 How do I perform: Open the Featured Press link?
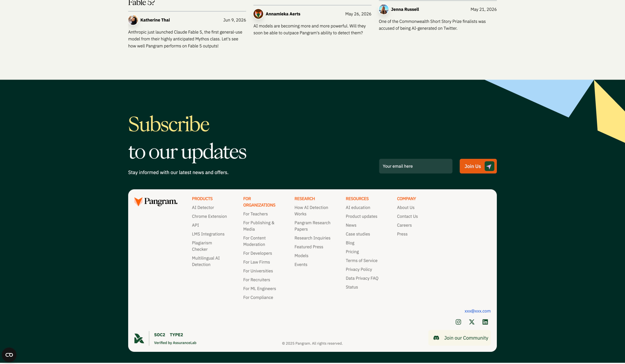[x=309, y=247]
